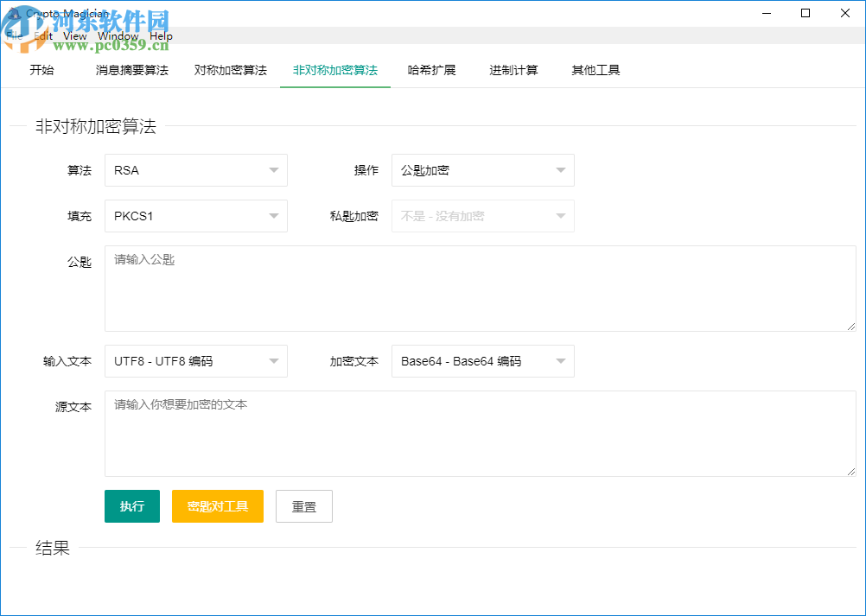Open the 其他工具 tab
866x616 pixels.
pyautogui.click(x=595, y=70)
